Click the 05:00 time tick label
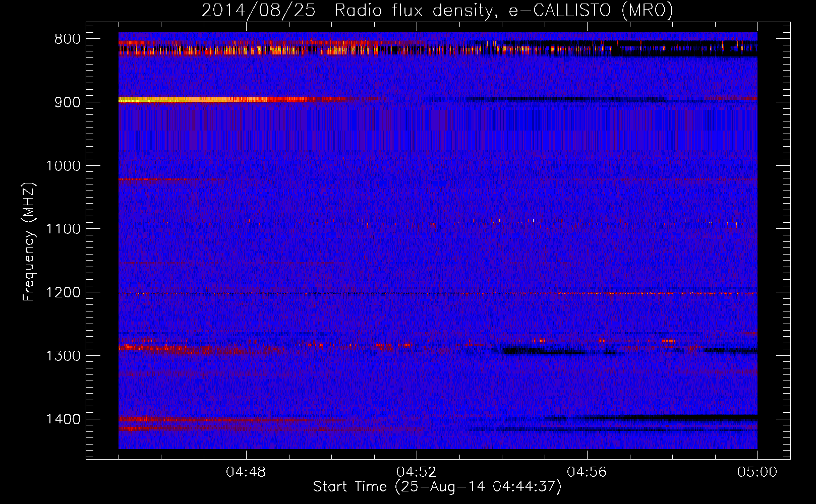The image size is (816, 504). pos(757,472)
